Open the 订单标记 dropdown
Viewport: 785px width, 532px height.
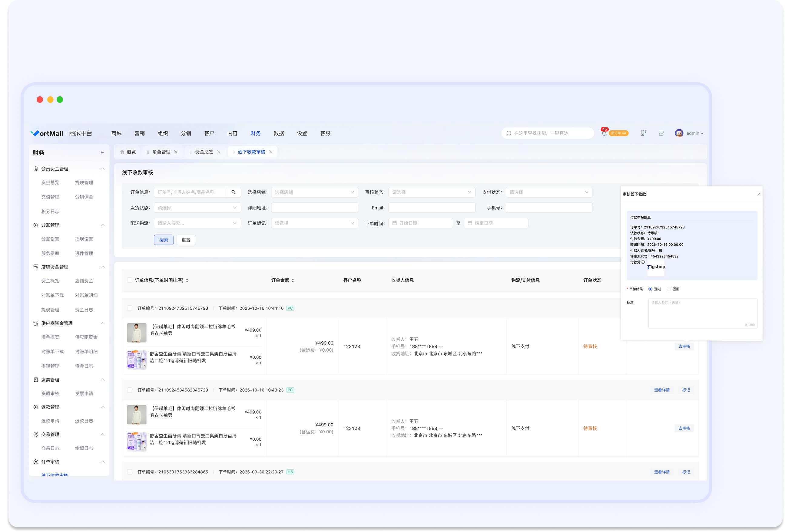[314, 223]
